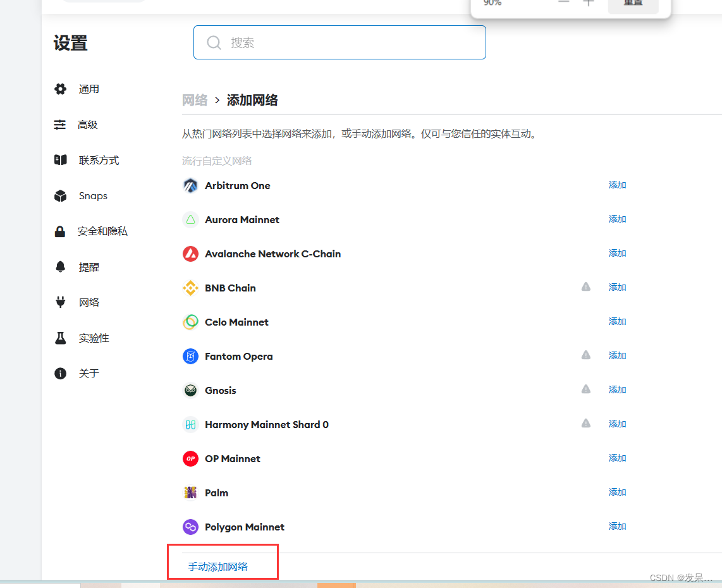Click the Gnosis logo icon
The height and width of the screenshot is (588, 722).
(x=191, y=391)
